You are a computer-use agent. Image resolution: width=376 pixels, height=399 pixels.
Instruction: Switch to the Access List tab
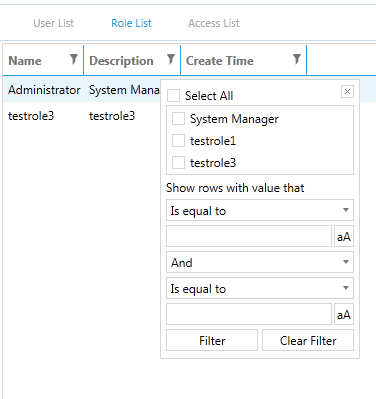[x=214, y=23]
